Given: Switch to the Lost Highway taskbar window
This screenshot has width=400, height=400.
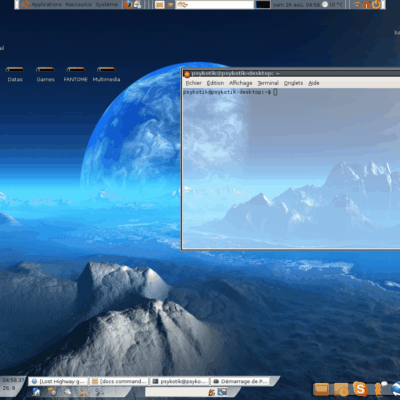Looking at the screenshot, I should [58, 381].
